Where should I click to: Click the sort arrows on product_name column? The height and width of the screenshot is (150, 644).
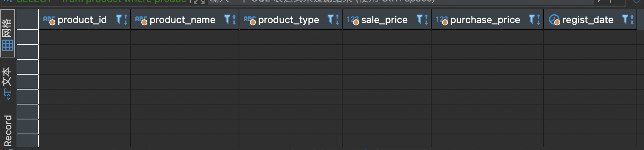(x=234, y=19)
